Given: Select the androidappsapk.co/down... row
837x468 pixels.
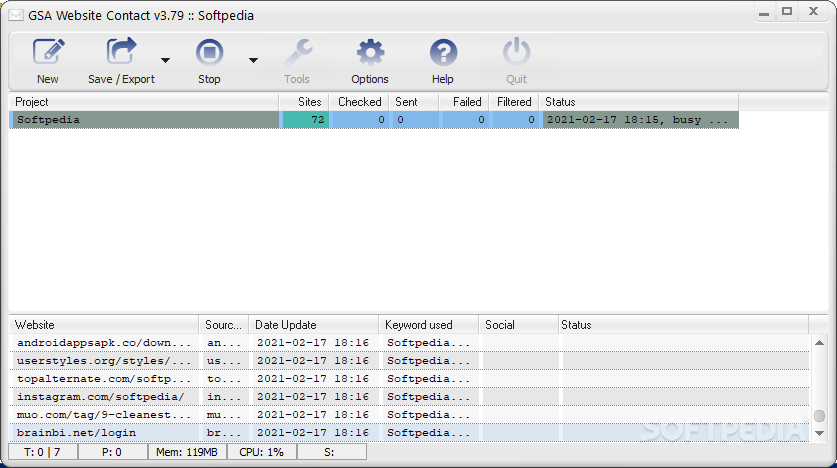Looking at the screenshot, I should tap(409, 343).
